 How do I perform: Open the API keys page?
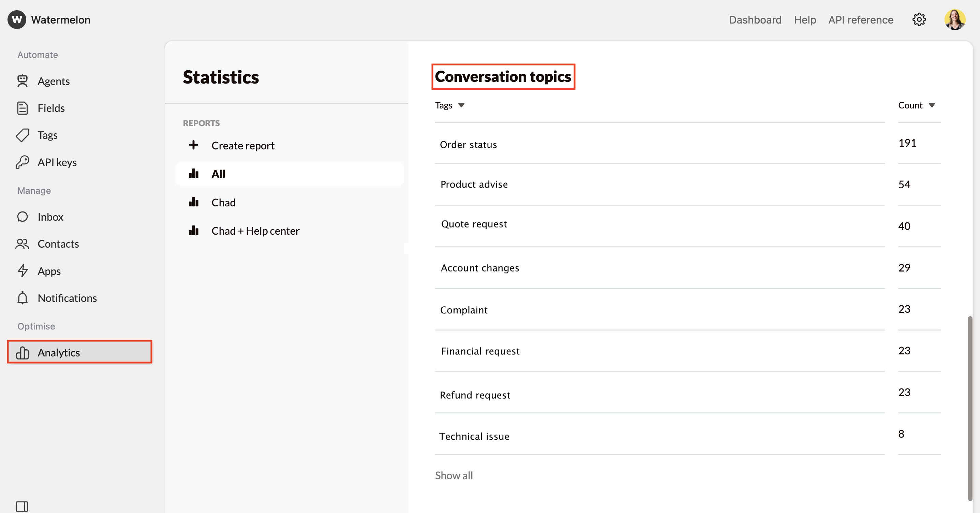coord(57,162)
